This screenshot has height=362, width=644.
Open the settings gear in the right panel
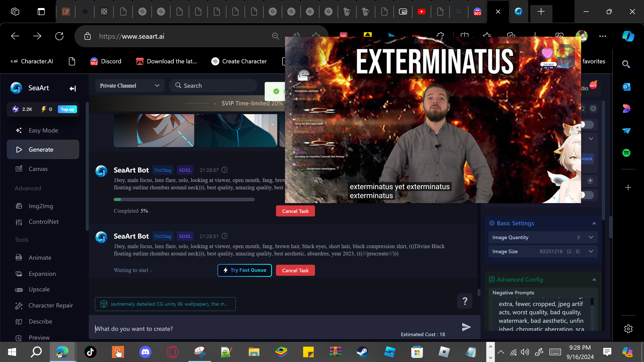593,109
